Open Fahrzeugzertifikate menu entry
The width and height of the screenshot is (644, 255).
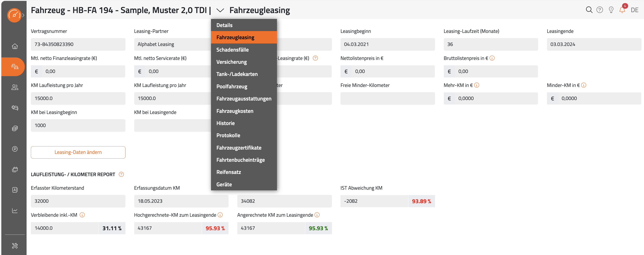point(244,148)
